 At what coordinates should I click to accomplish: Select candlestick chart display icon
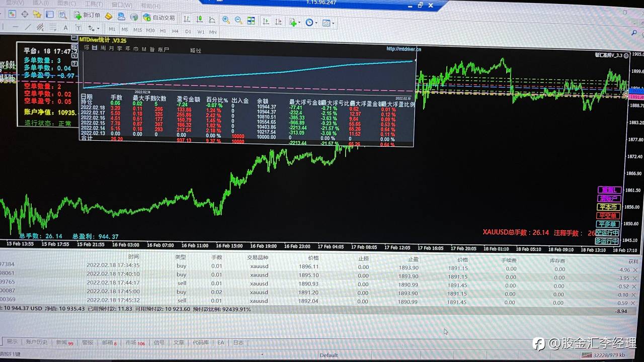[199, 19]
